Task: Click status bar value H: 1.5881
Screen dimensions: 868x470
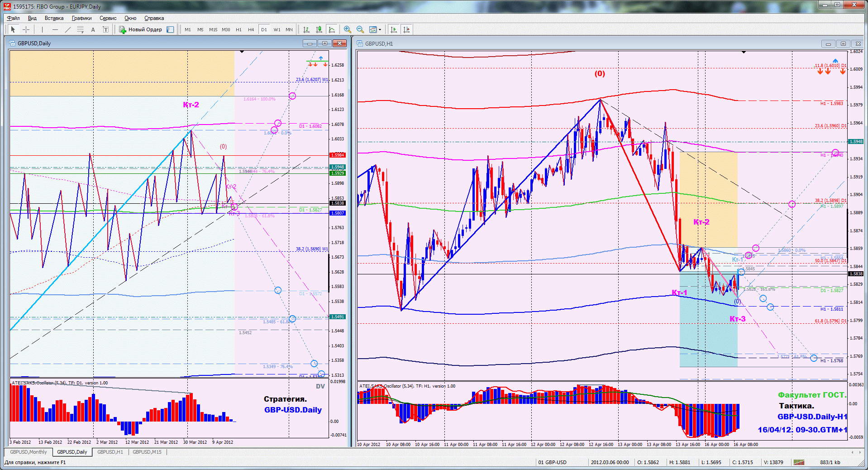Action: point(680,462)
